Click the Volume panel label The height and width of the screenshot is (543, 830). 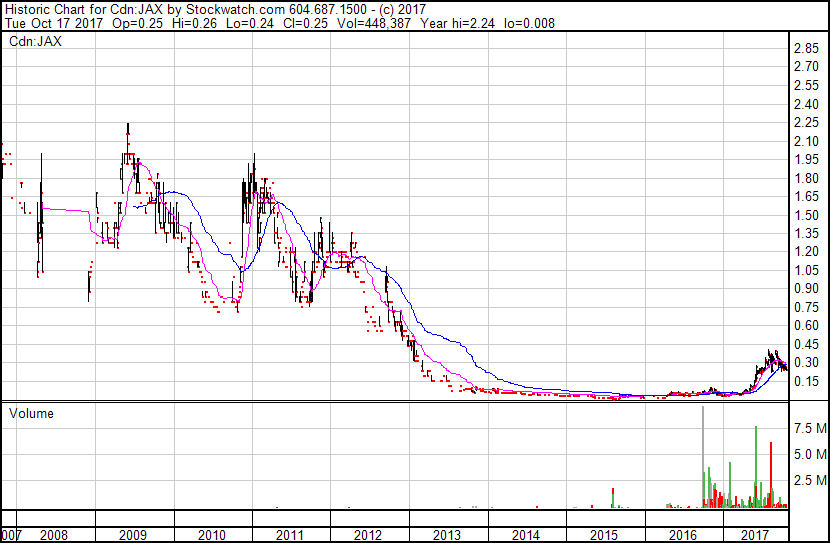click(x=31, y=413)
